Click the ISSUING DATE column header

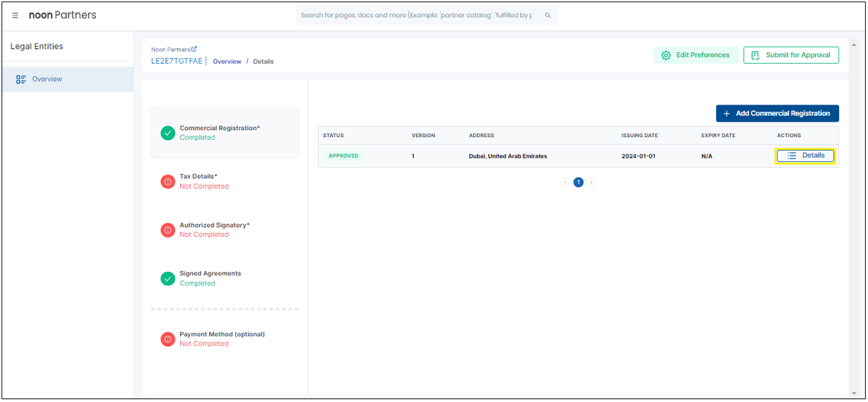tap(640, 136)
